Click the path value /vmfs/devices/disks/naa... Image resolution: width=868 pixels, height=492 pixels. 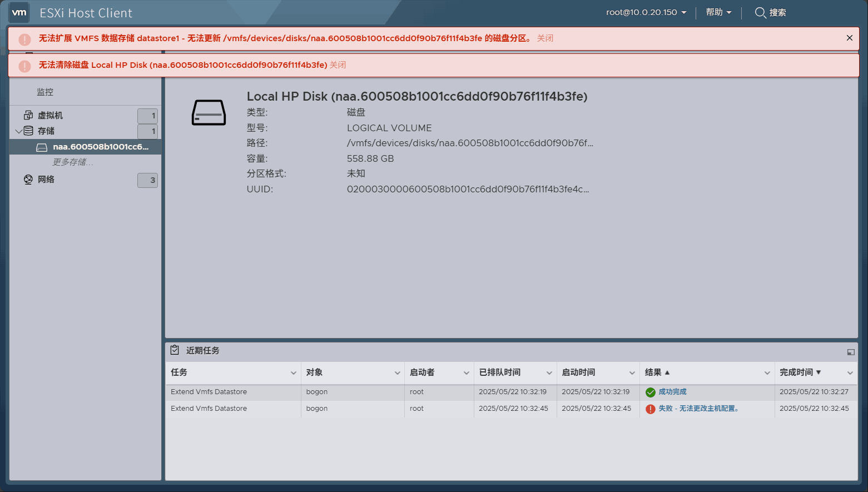point(470,143)
